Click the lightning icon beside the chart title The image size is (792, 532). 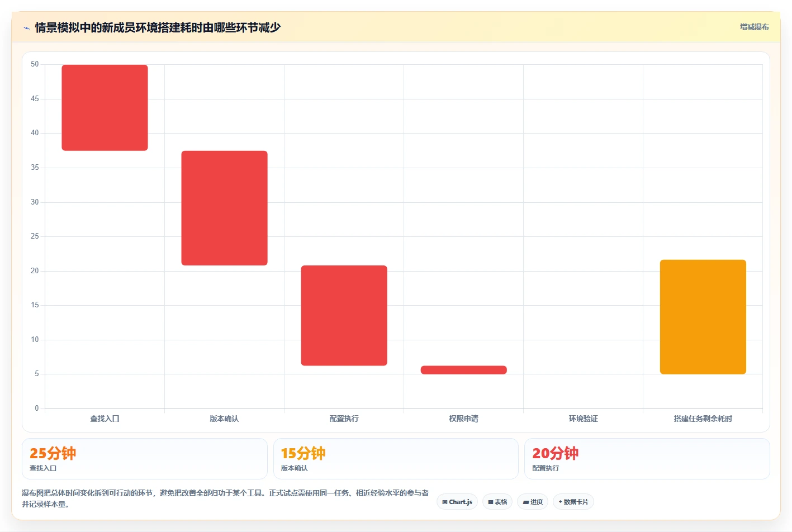point(26,28)
